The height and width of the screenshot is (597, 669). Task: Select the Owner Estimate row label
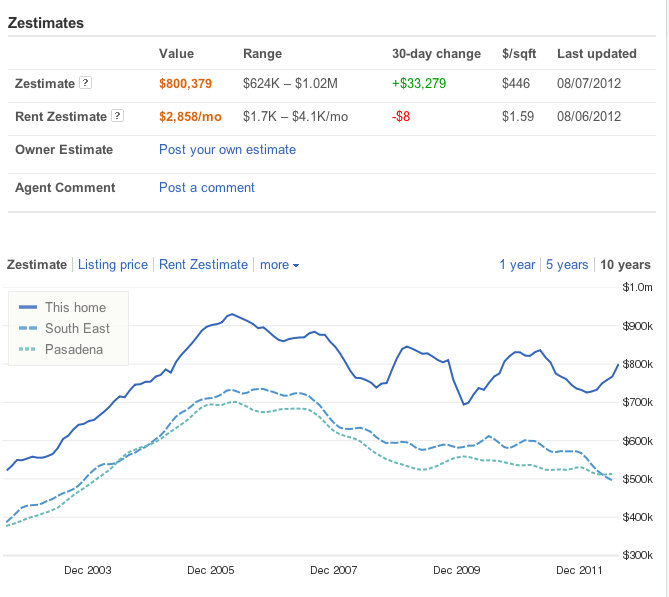[64, 150]
